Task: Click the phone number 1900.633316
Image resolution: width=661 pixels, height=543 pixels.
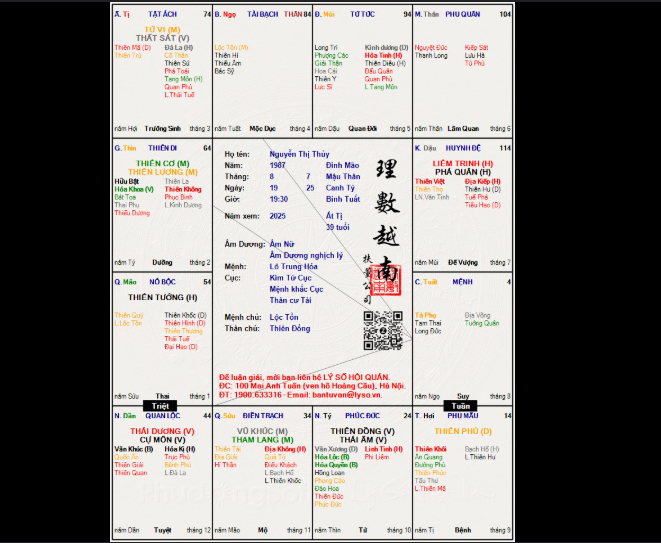Action: click(258, 395)
